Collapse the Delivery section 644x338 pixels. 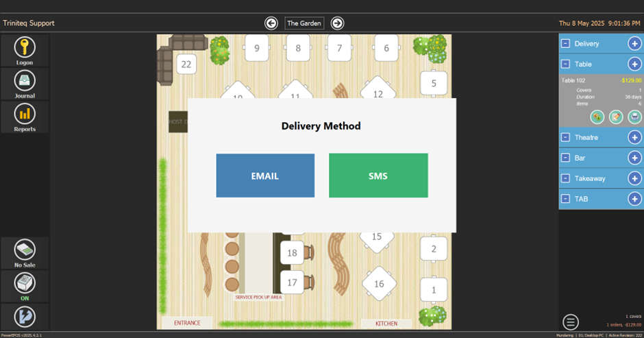[565, 44]
